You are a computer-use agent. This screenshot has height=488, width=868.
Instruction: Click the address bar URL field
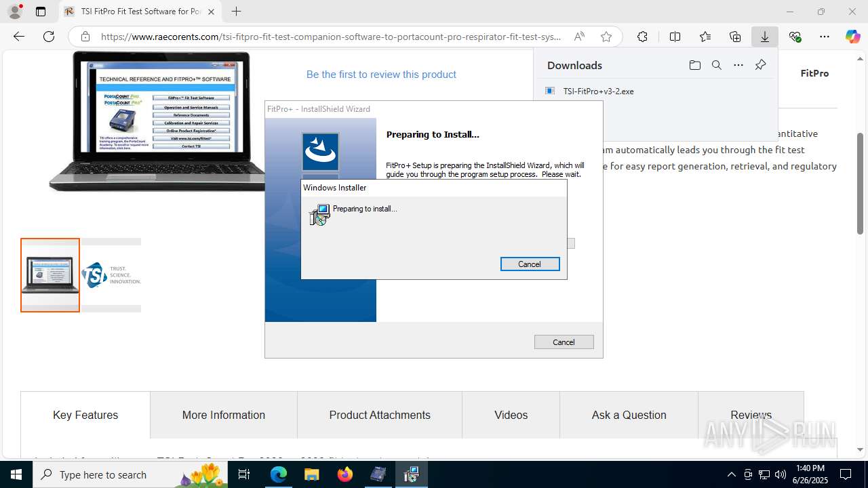(x=331, y=37)
